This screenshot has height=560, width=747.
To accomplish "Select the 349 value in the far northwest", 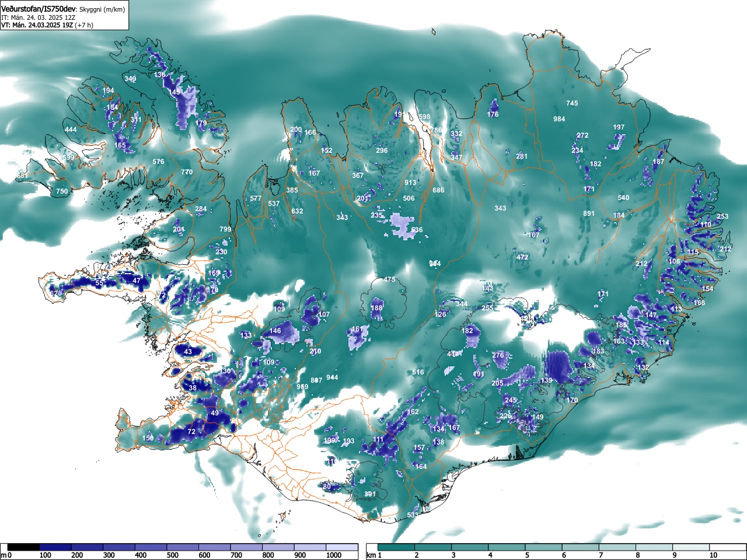I will [130, 79].
